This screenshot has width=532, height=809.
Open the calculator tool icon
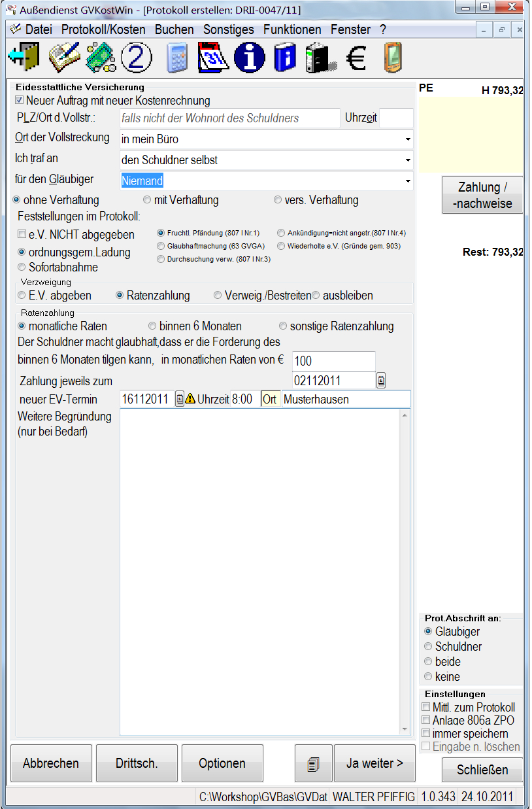176,58
